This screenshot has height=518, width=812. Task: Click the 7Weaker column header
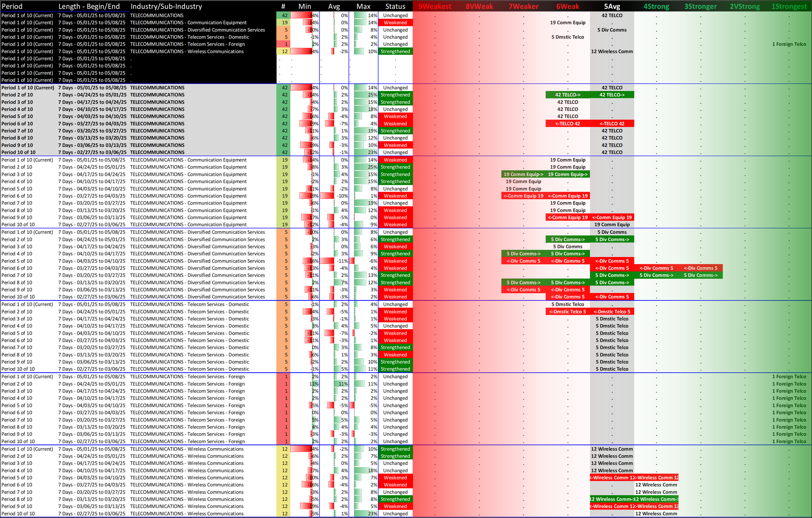pos(523,6)
